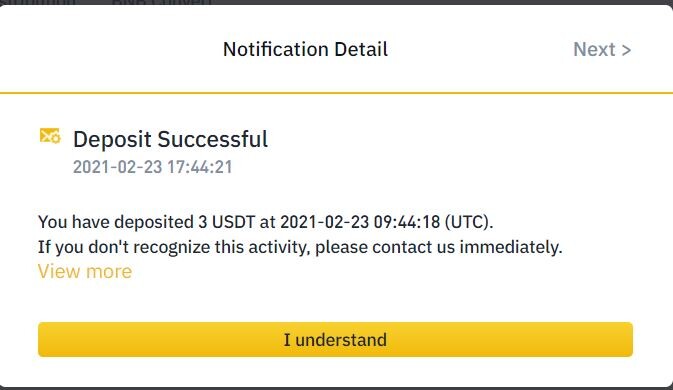Screen dimensions: 673x390
Task: Click the 09:44:18 UTC deposit time
Action: 406,222
